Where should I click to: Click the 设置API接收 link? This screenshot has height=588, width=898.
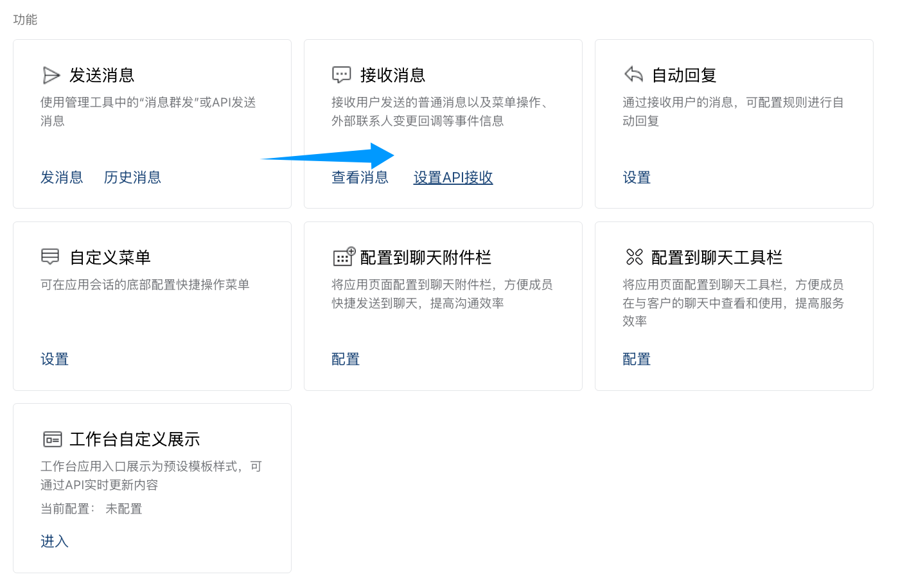tap(453, 177)
